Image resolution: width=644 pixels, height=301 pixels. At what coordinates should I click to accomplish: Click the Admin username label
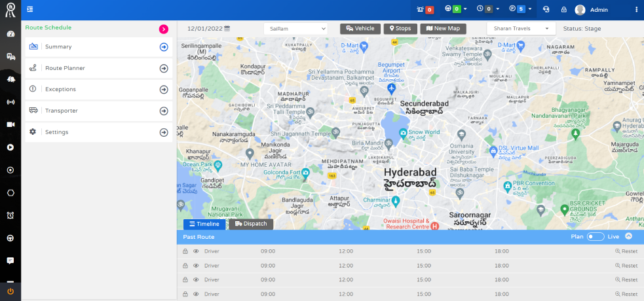tap(599, 10)
